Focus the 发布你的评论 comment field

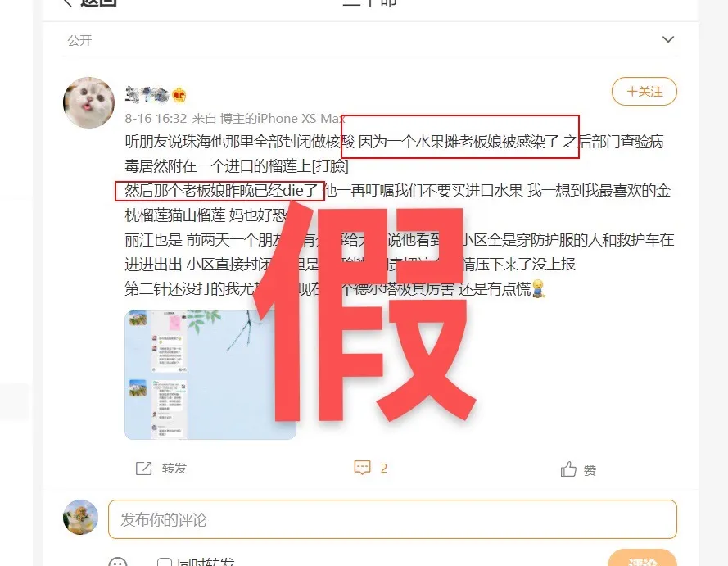click(x=392, y=519)
